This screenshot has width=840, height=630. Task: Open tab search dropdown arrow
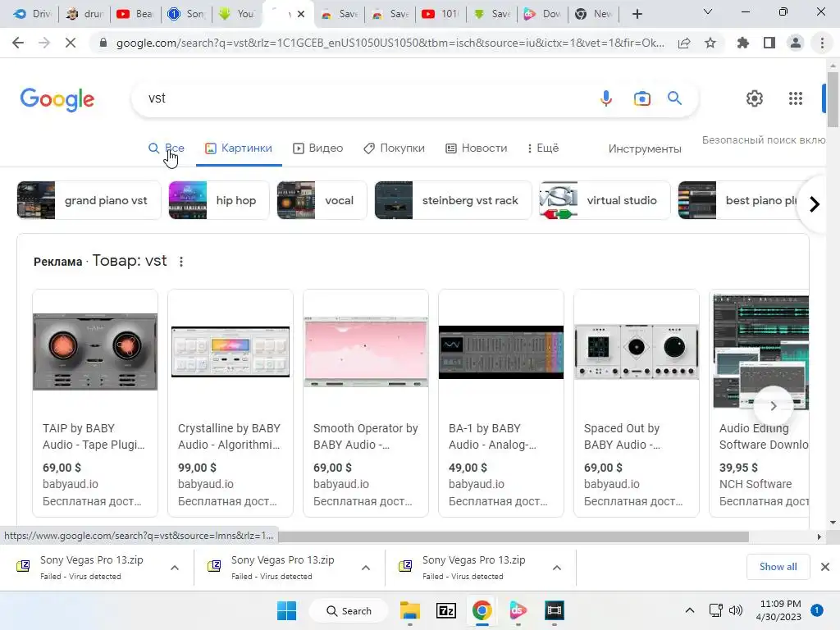click(708, 11)
